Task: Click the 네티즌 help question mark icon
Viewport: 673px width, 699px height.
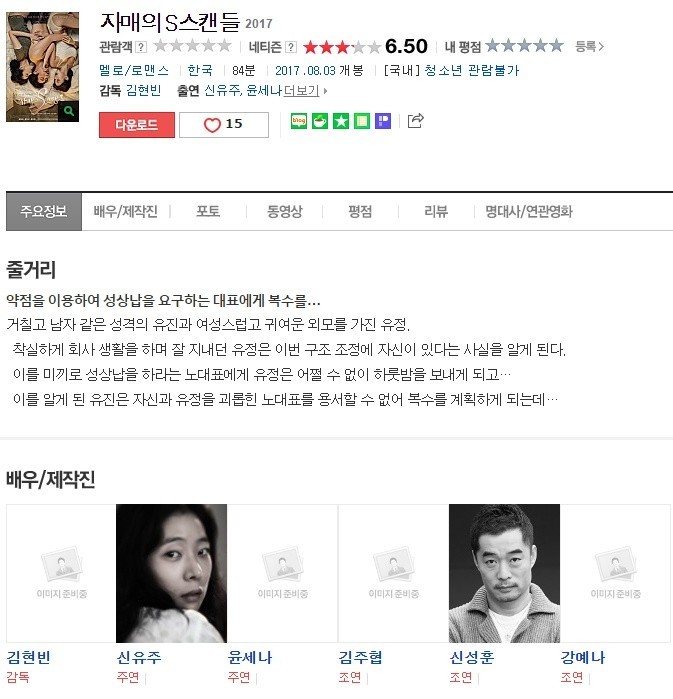Action: pyautogui.click(x=291, y=47)
